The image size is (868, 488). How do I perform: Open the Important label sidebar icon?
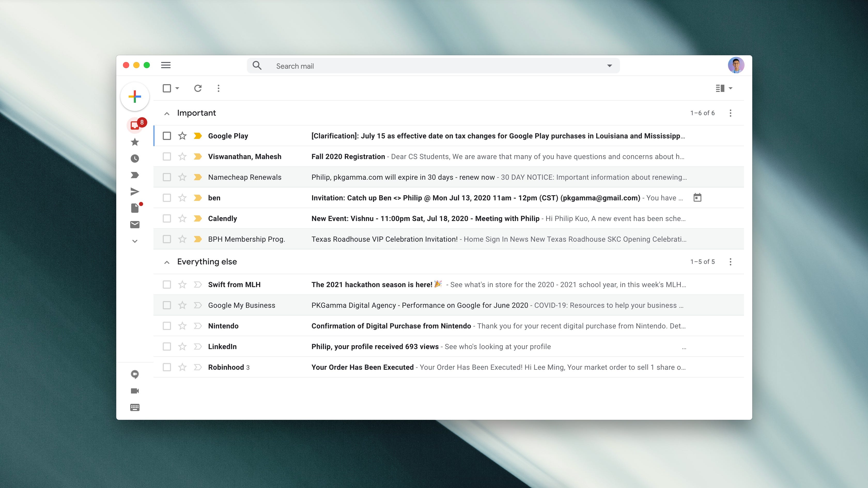coord(135,175)
